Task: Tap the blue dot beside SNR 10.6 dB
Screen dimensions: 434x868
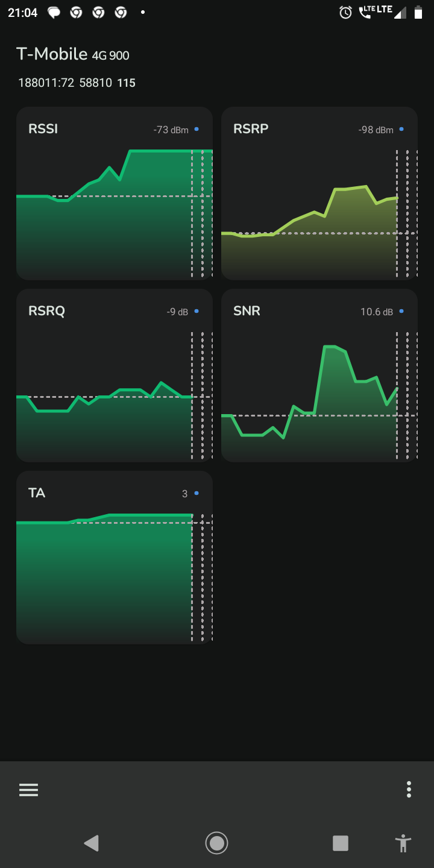Action: click(401, 312)
